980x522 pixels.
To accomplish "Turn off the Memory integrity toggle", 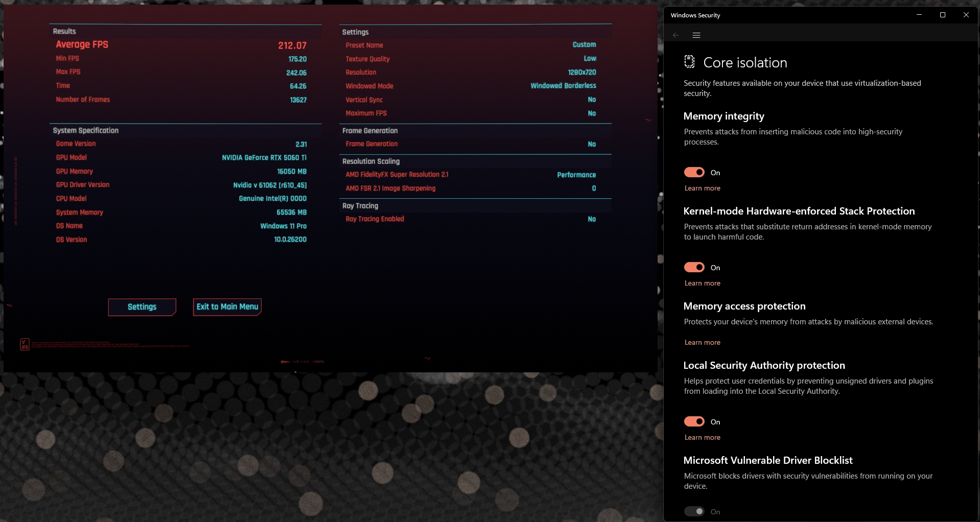I will pyautogui.click(x=694, y=173).
